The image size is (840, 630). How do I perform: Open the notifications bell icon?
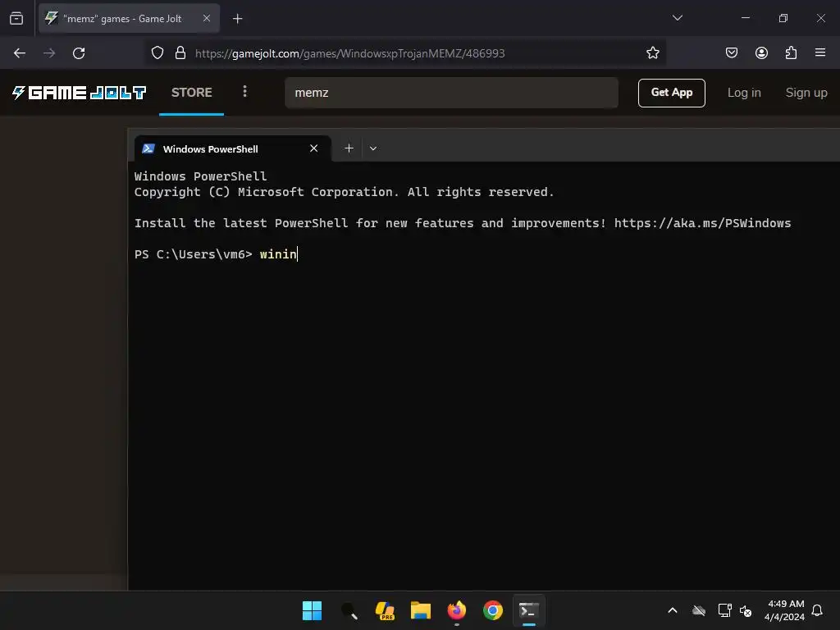(817, 610)
